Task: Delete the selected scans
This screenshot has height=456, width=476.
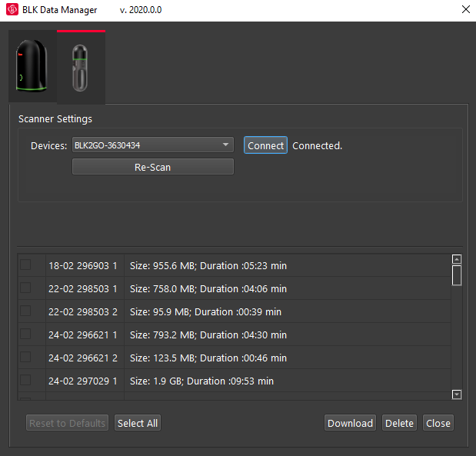Action: coord(399,424)
